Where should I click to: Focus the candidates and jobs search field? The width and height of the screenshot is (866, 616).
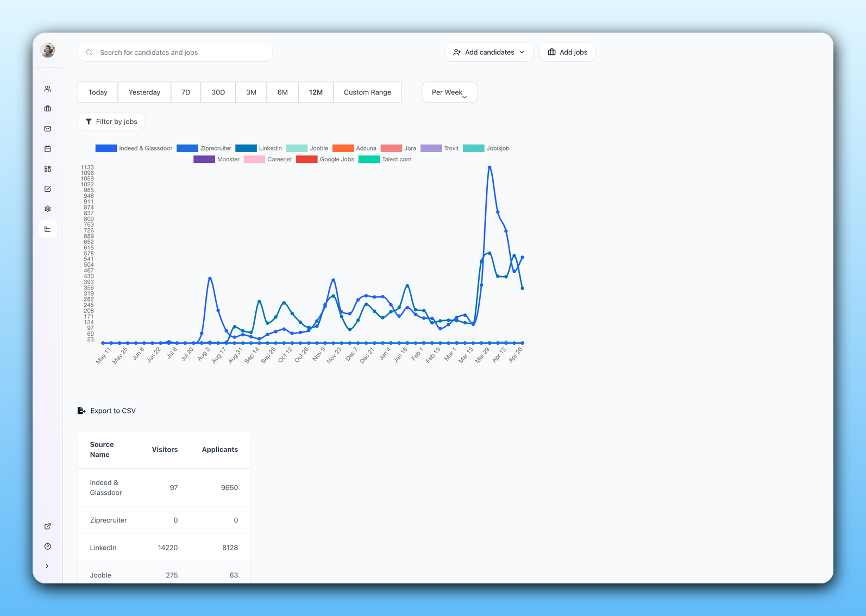point(175,53)
